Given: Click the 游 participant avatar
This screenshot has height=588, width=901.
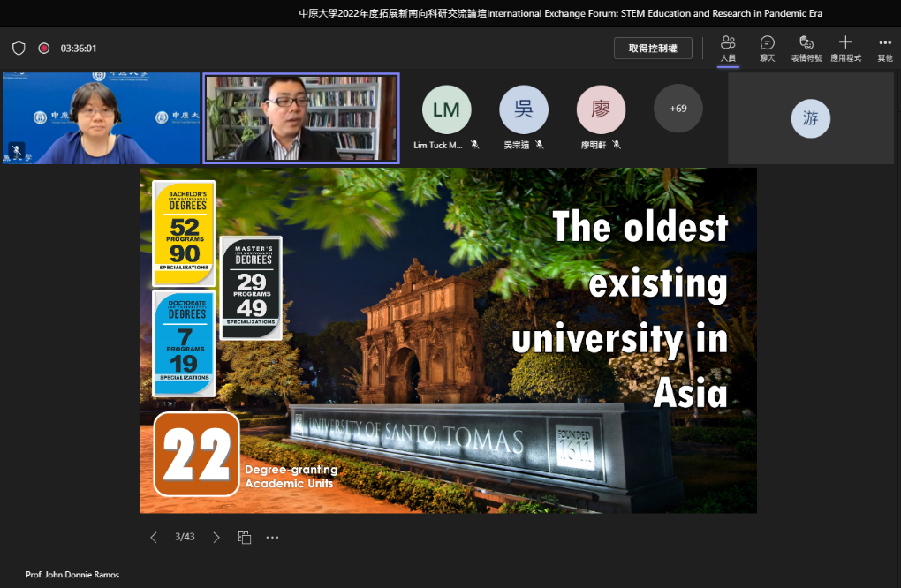Looking at the screenshot, I should 811,118.
